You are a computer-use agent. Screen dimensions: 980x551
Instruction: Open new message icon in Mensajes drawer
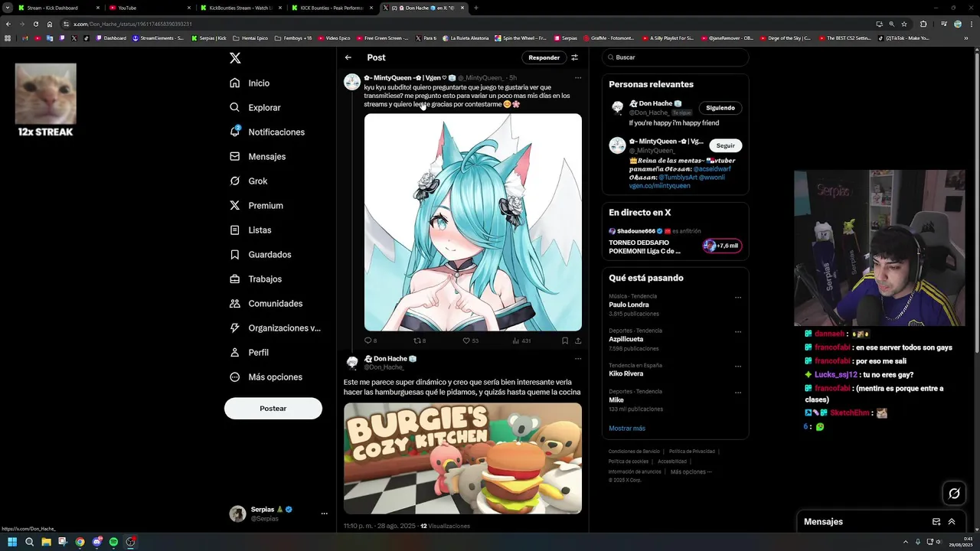[936, 522]
